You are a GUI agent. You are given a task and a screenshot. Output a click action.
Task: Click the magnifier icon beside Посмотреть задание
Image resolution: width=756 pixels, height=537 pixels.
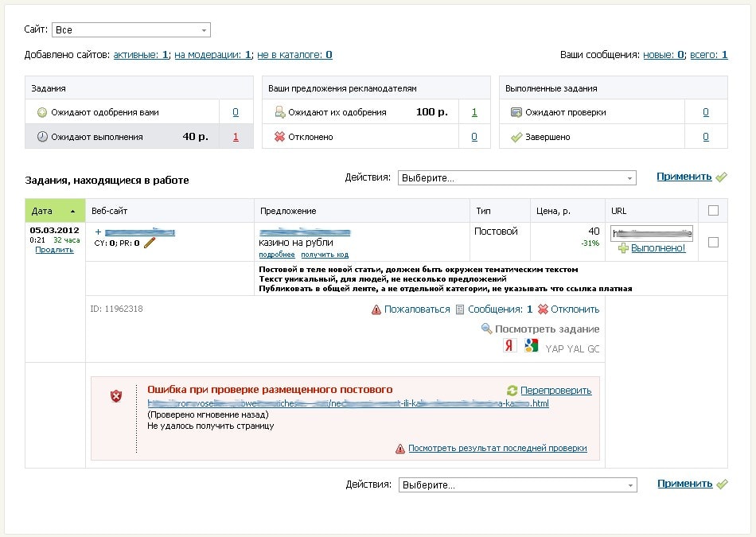(x=486, y=329)
